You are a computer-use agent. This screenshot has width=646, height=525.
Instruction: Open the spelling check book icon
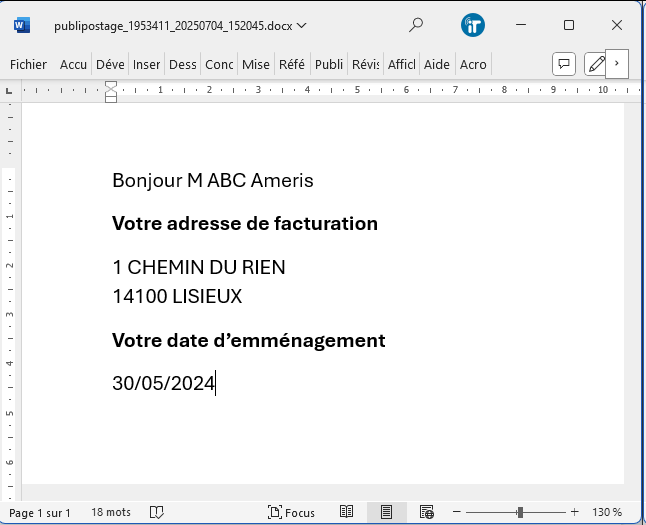[157, 512]
